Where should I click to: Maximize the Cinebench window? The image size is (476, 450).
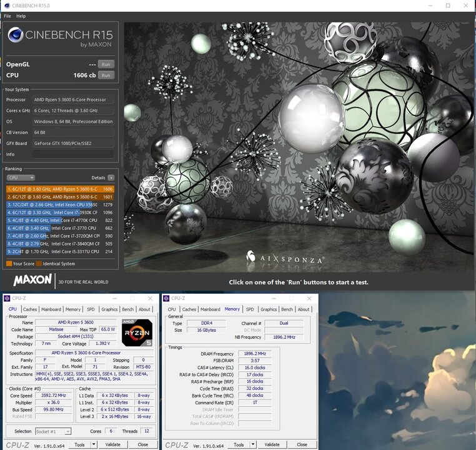tap(448, 6)
